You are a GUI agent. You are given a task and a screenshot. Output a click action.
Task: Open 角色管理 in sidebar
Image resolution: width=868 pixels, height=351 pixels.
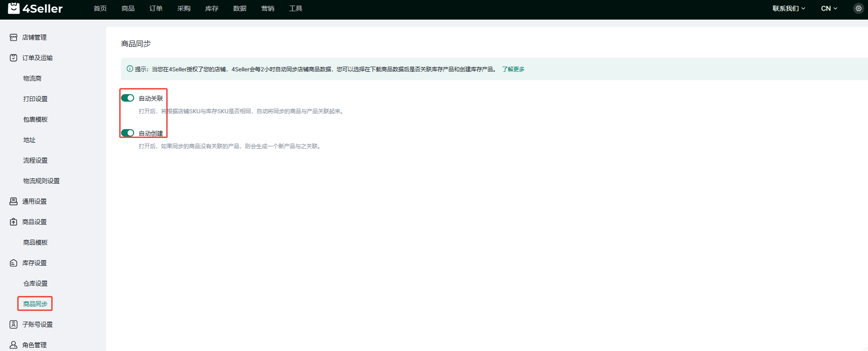pyautogui.click(x=34, y=345)
